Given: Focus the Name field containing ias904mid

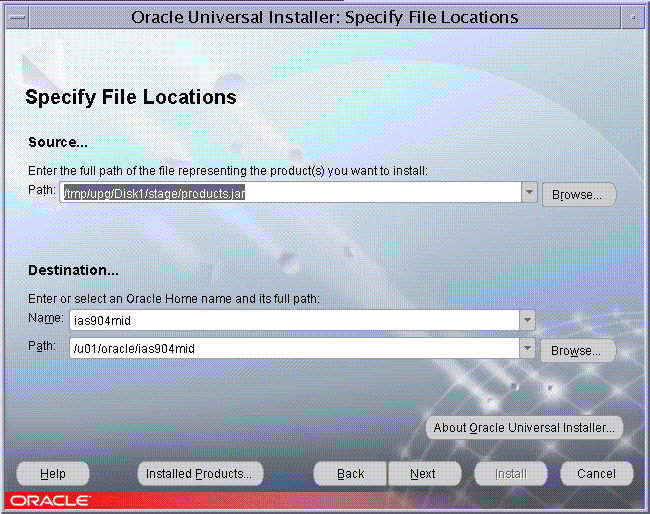Looking at the screenshot, I should pyautogui.click(x=294, y=320).
